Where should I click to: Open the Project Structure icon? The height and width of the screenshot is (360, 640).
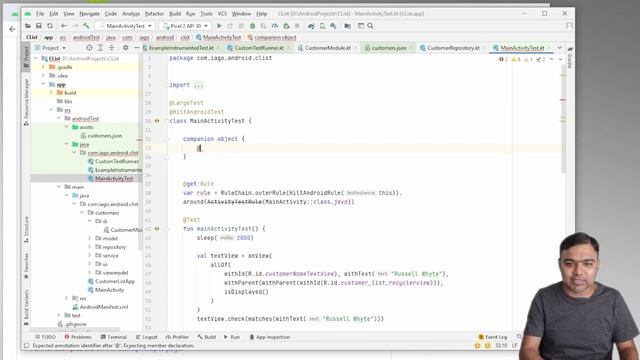pyautogui.click(x=348, y=26)
